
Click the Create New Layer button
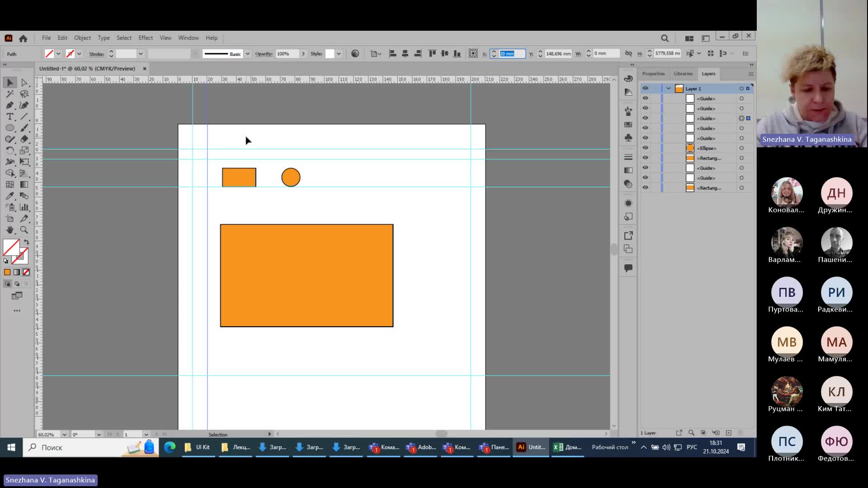(x=729, y=433)
